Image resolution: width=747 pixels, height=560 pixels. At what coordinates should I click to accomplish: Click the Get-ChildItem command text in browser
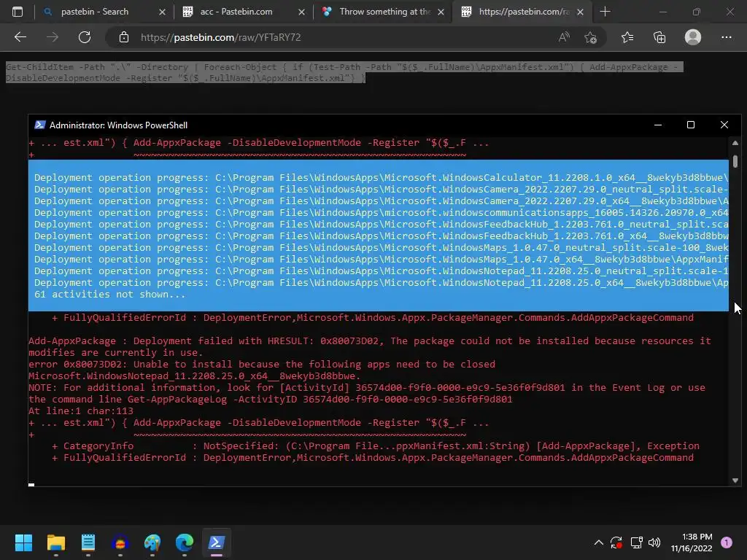point(344,72)
